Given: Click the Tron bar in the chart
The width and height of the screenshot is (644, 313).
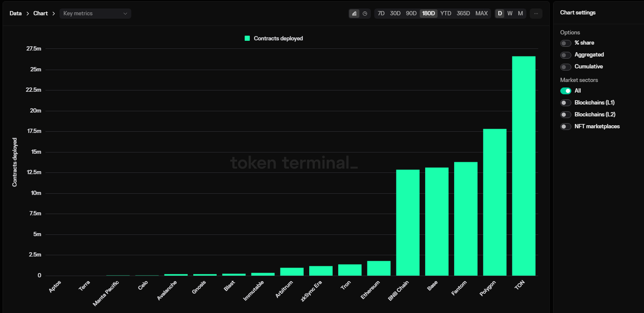Looking at the screenshot, I should 350,270.
